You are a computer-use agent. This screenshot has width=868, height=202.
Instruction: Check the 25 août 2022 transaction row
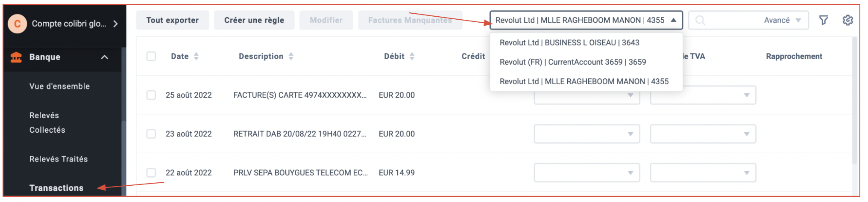tap(151, 95)
